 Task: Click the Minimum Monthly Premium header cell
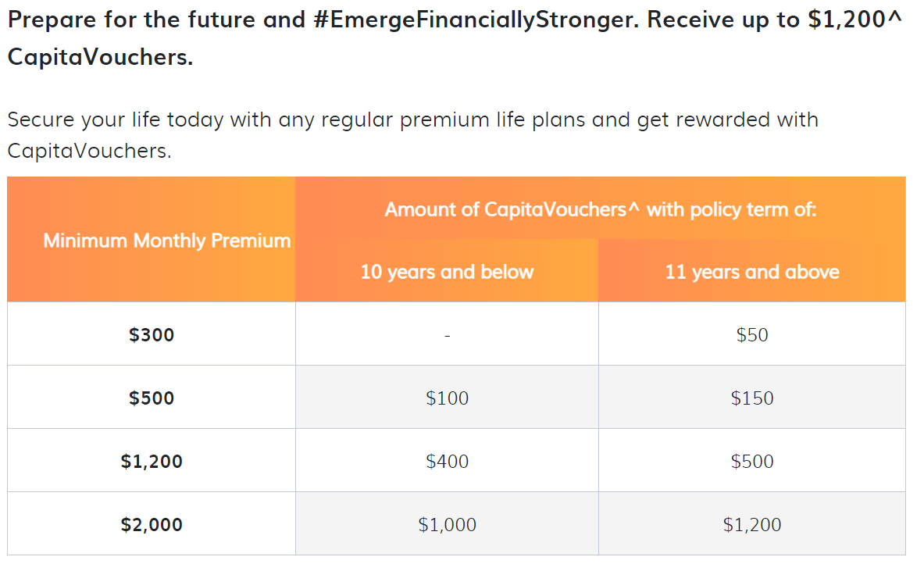pyautogui.click(x=151, y=240)
